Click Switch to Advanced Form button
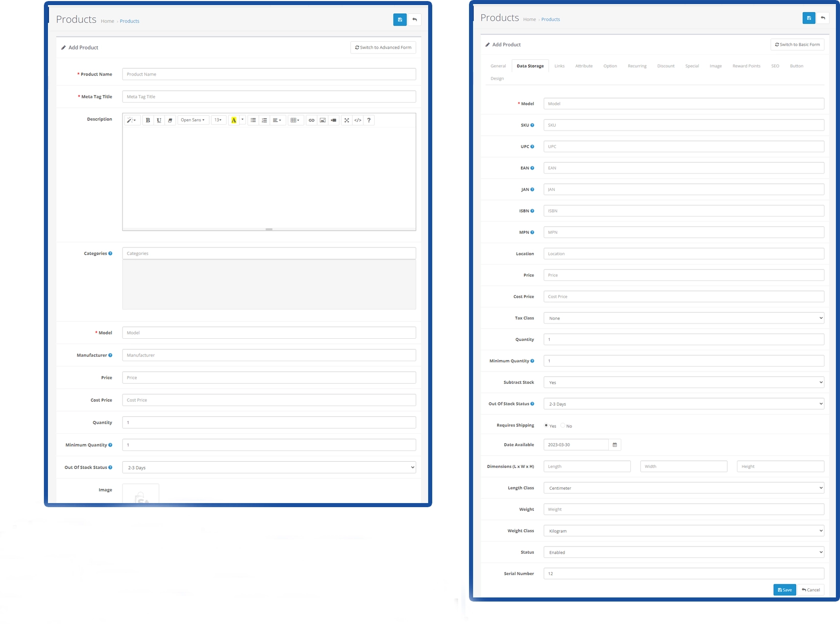Screen dimensions: 840x624 383,47
